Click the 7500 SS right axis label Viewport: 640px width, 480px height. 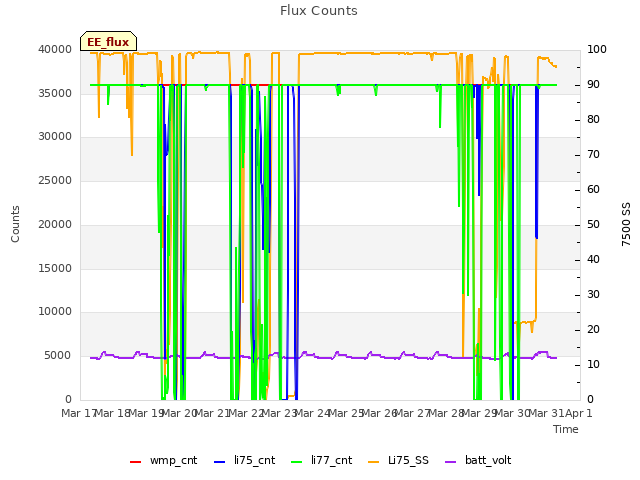pos(626,224)
